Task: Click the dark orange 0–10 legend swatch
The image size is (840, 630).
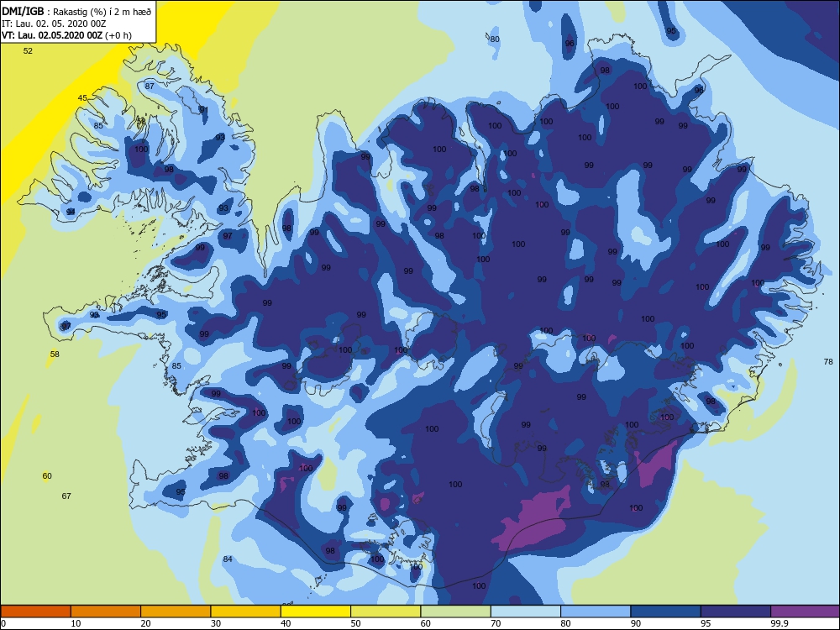Action: (x=35, y=612)
